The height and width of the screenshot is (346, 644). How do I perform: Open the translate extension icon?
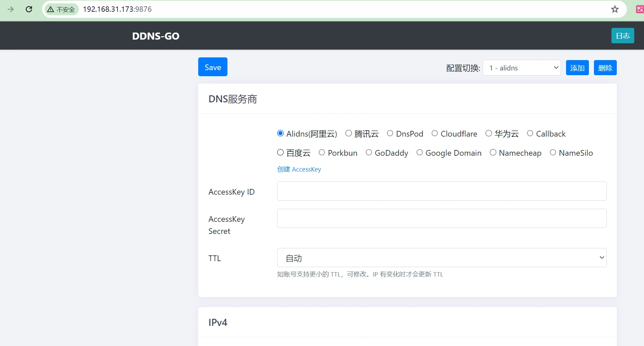coord(640,9)
